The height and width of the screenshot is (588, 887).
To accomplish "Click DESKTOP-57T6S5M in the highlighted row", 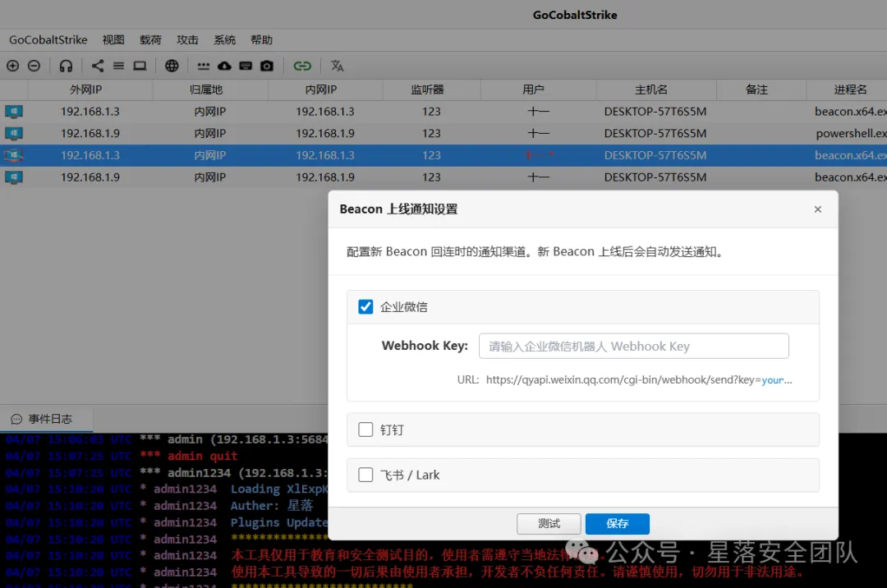I will [655, 155].
